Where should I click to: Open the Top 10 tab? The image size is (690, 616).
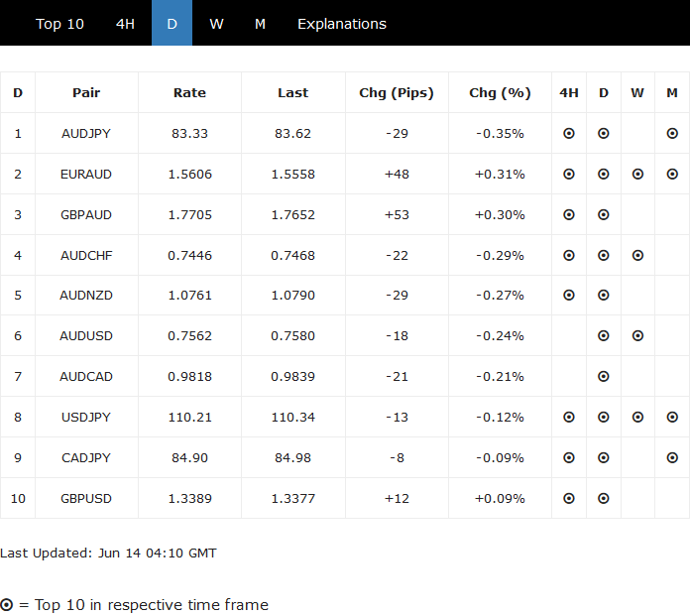pyautogui.click(x=60, y=24)
